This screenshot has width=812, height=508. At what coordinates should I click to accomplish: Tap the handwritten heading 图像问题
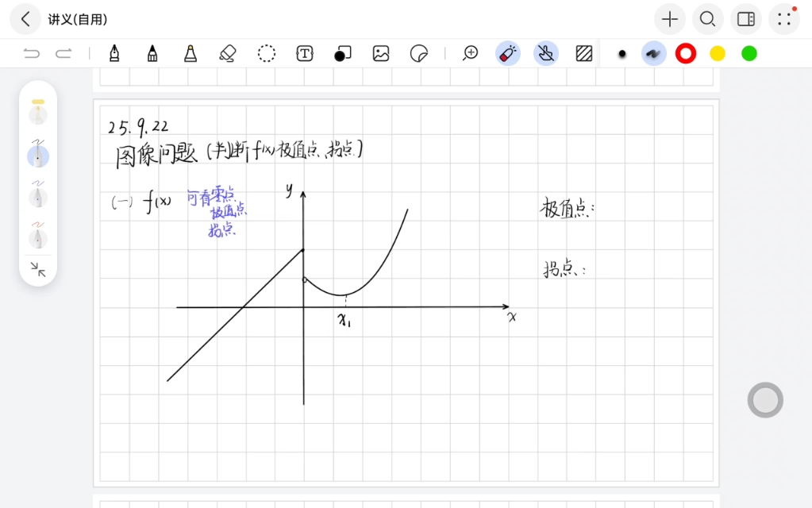click(156, 155)
